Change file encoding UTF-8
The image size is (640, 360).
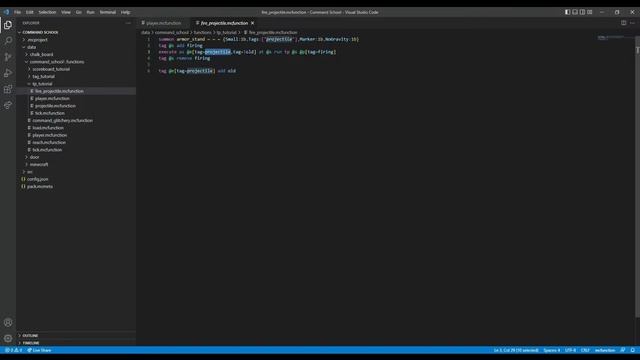570,350
